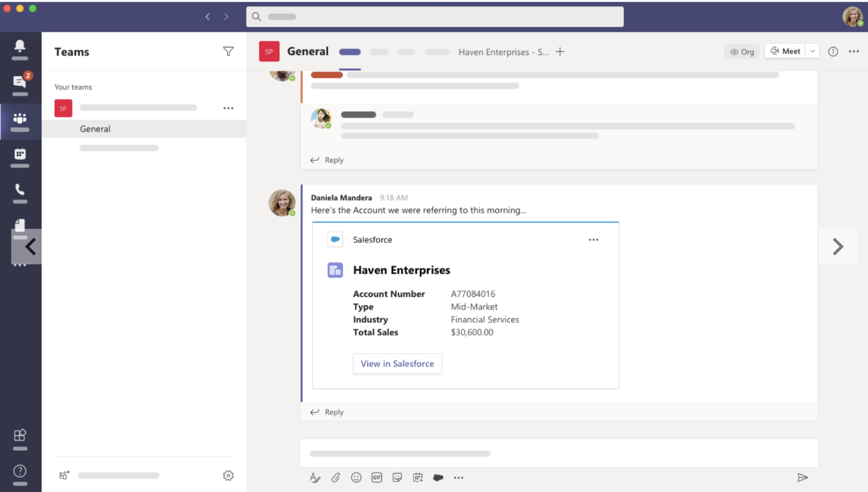Go forward with the history arrow
The height and width of the screenshot is (492, 868).
(x=226, y=17)
